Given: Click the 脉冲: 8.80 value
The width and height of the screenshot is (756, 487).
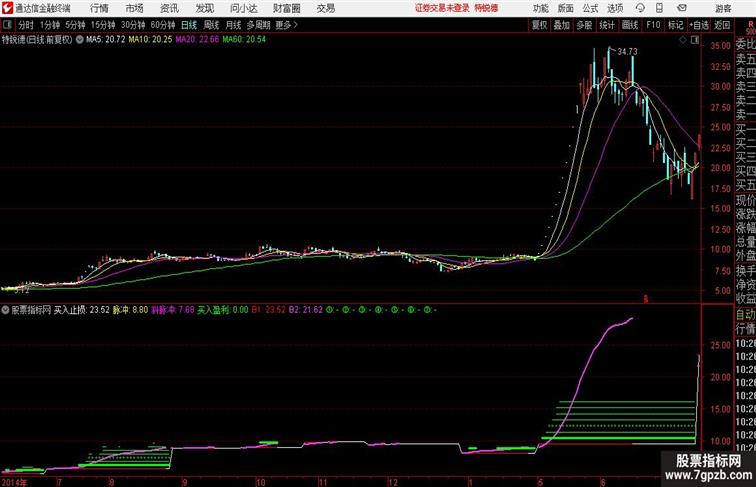Looking at the screenshot, I should click(x=130, y=310).
